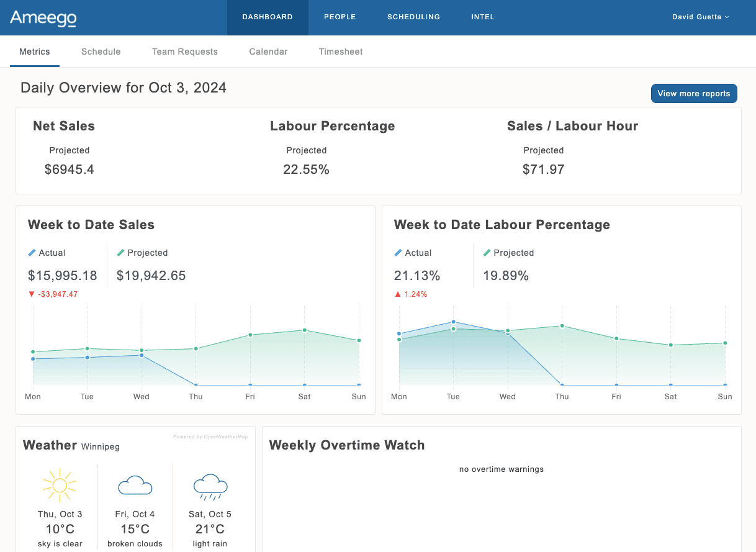Open the People menu
The width and height of the screenshot is (756, 552).
click(340, 17)
